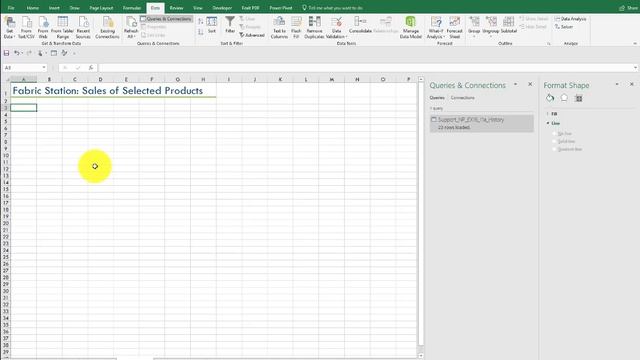Viewport: 640px width, 360px height.
Task: Open the Fill & Line tab icon
Action: click(550, 98)
